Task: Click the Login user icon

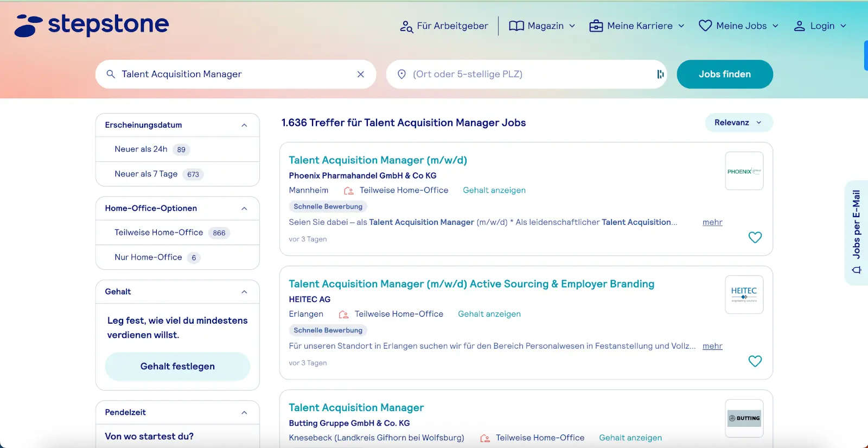Action: click(799, 26)
